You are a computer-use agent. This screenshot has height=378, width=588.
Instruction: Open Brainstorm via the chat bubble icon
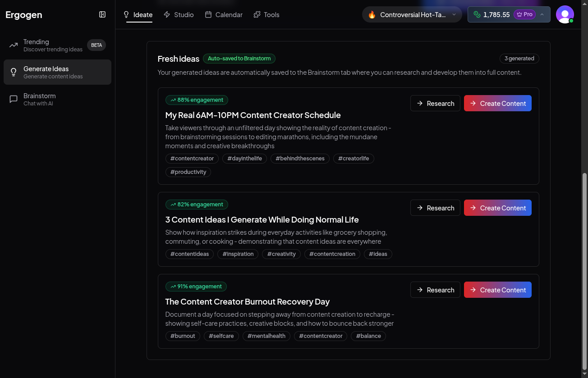[14, 99]
